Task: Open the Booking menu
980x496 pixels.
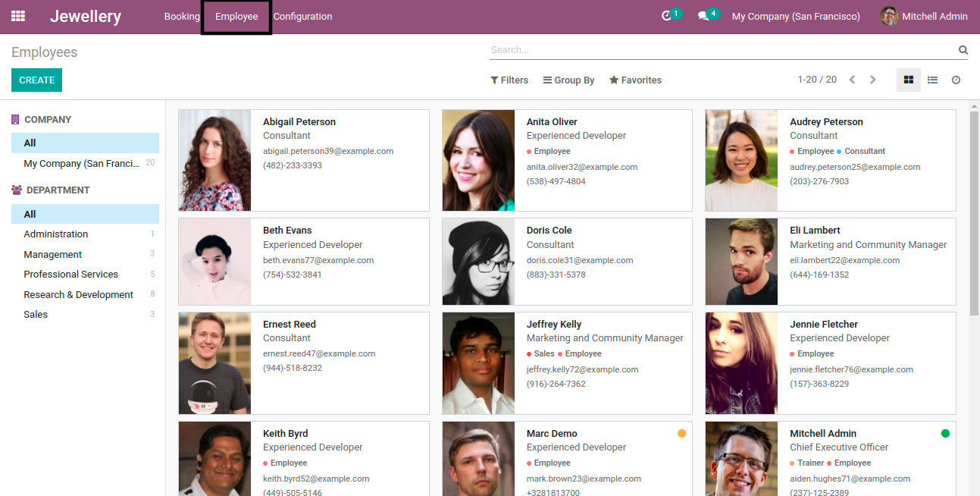Action: pos(182,16)
